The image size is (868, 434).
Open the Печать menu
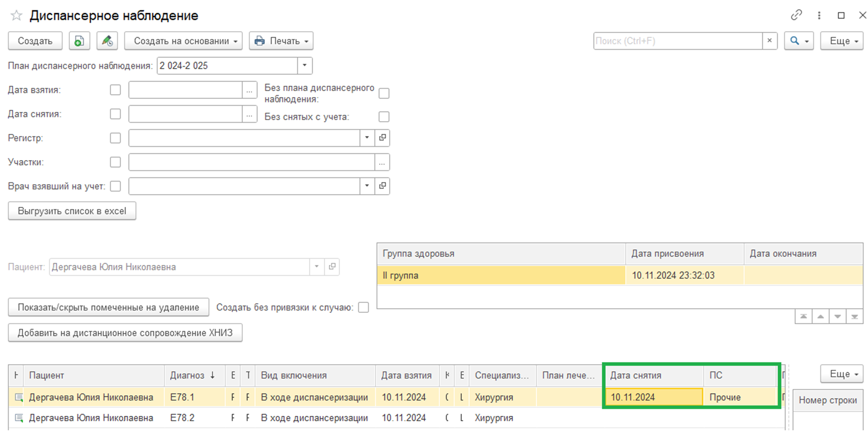pyautogui.click(x=281, y=41)
